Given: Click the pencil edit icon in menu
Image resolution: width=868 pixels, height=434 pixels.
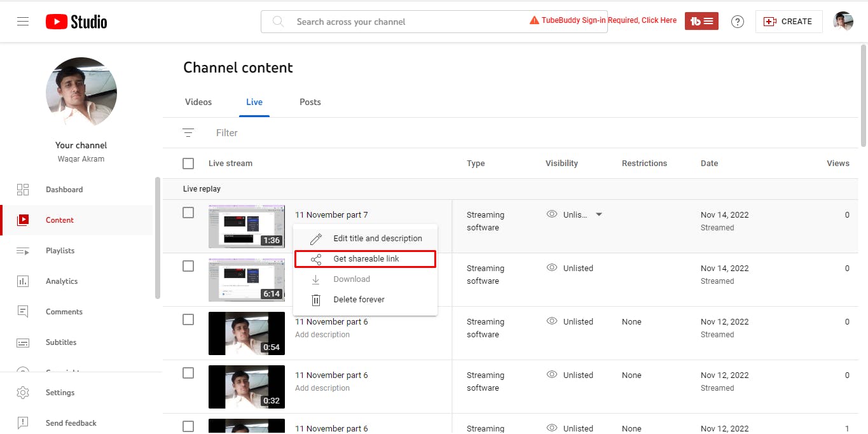Looking at the screenshot, I should click(316, 239).
